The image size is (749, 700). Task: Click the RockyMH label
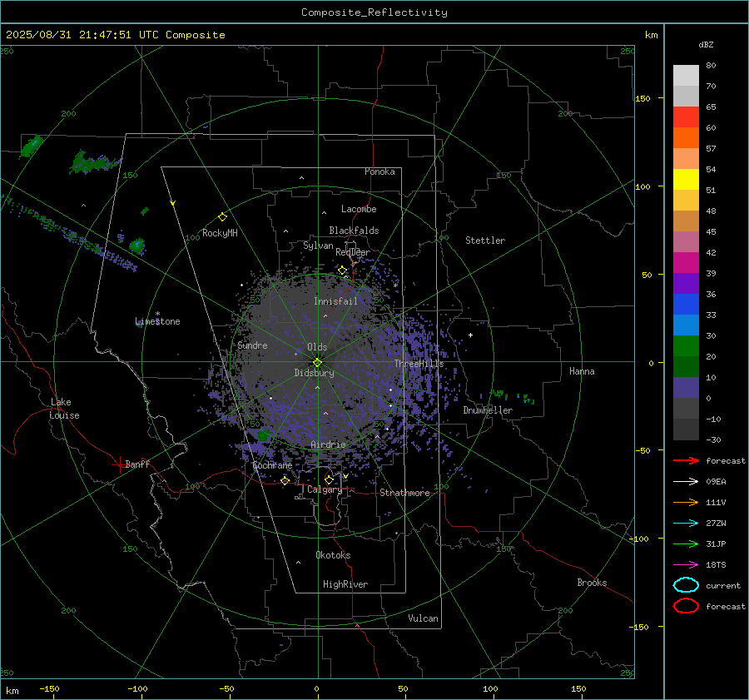pyautogui.click(x=220, y=233)
